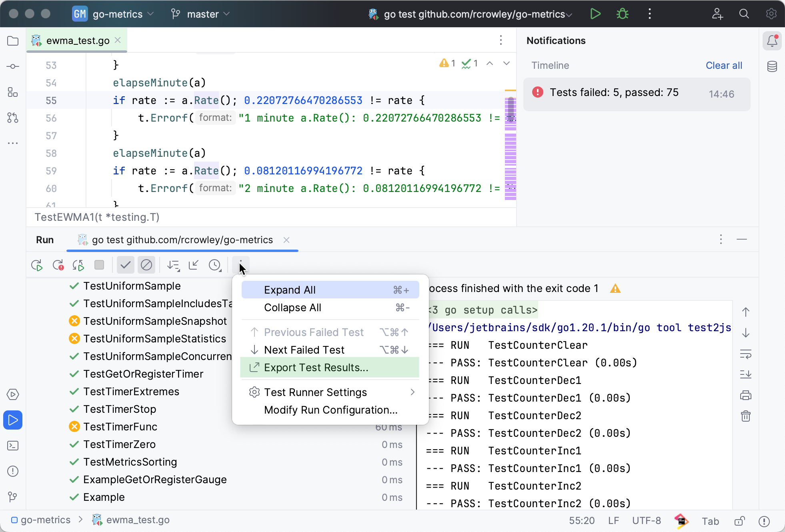This screenshot has width=785, height=532.
Task: Select Export Test Results menu item
Action: pyautogui.click(x=316, y=368)
